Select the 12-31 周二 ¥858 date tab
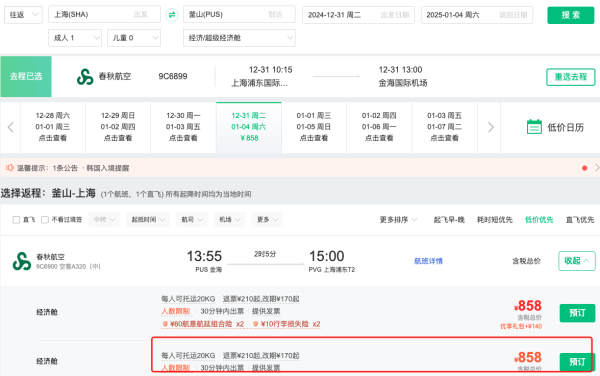The height and width of the screenshot is (376, 600). click(x=249, y=127)
